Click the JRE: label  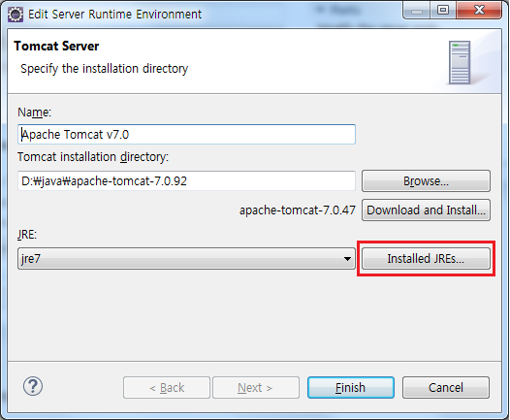pos(27,234)
